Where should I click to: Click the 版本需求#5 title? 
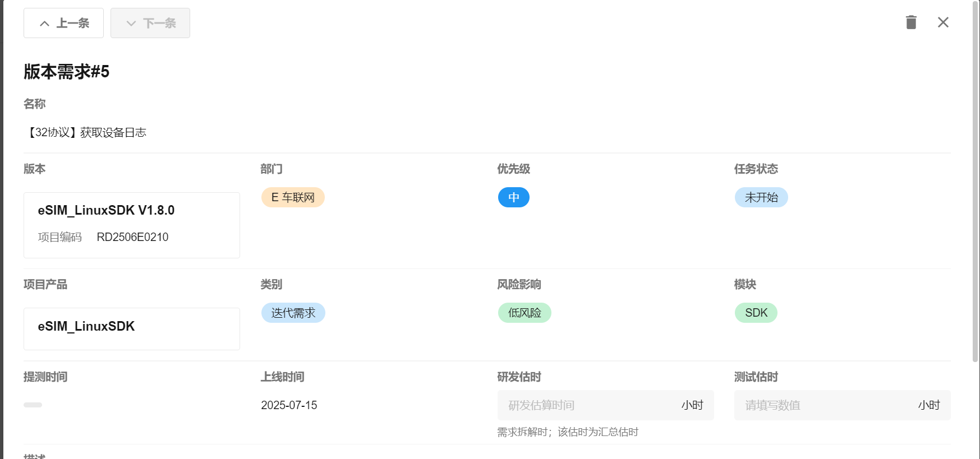click(66, 72)
